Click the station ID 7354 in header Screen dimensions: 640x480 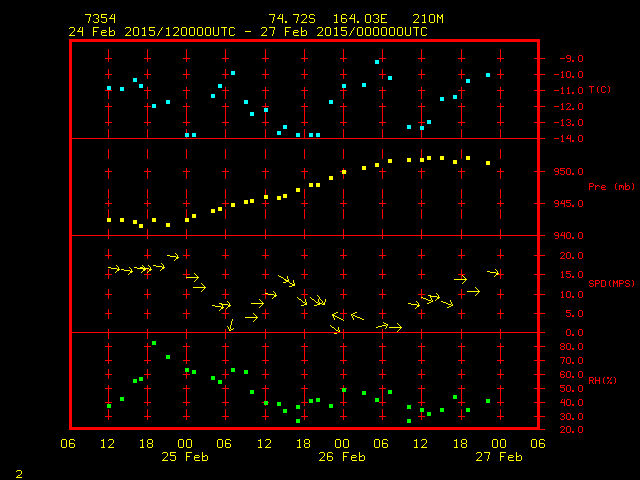[99, 19]
